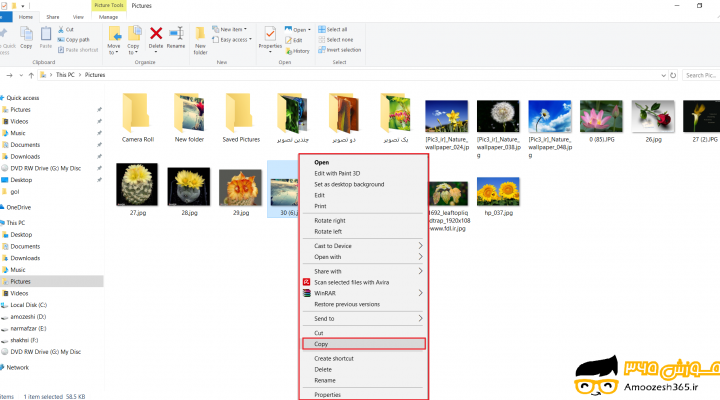Click the Paste clipboard icon

point(45,38)
